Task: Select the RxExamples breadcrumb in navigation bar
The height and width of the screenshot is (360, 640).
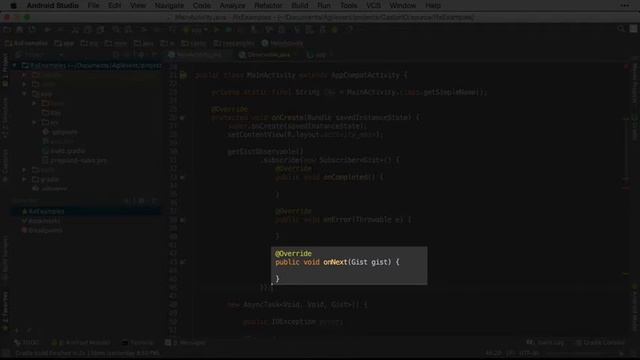Action: [x=27, y=43]
